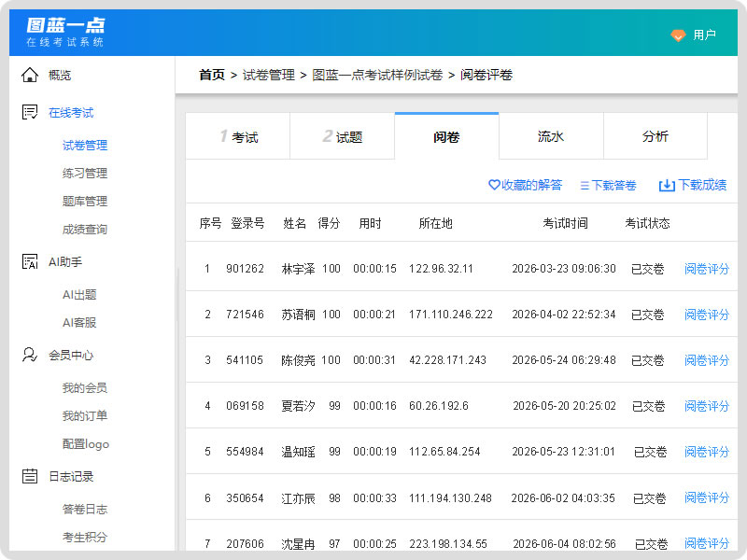Click the 得分 column header
This screenshot has width=747, height=560.
(x=329, y=223)
